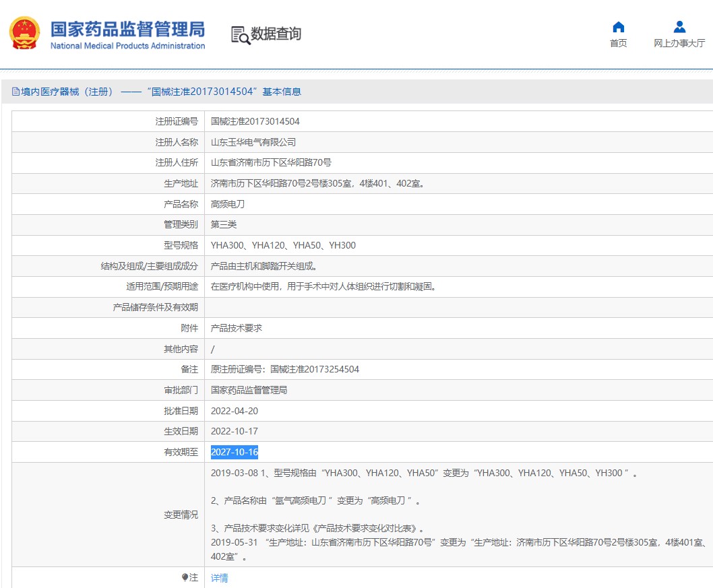The height and width of the screenshot is (588, 713).
Task: Click the model list YHA300、YHA120、YHA50、YH300
Action: coord(283,245)
